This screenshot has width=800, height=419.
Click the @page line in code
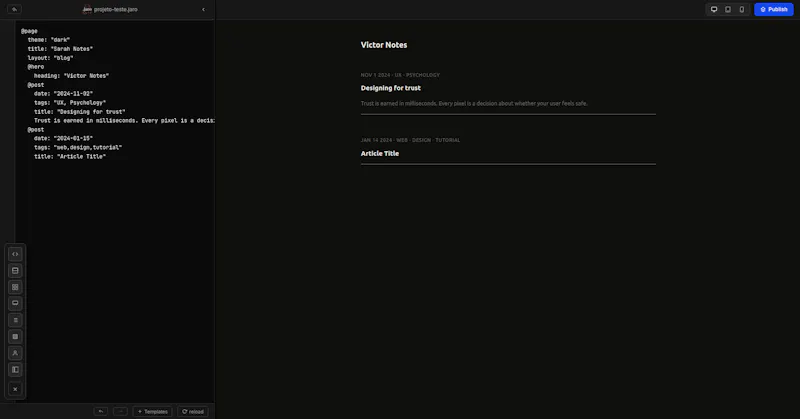[29, 31]
